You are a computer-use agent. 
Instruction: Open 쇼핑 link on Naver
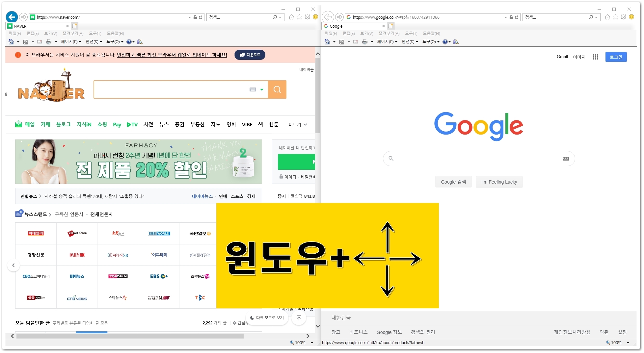tap(102, 124)
